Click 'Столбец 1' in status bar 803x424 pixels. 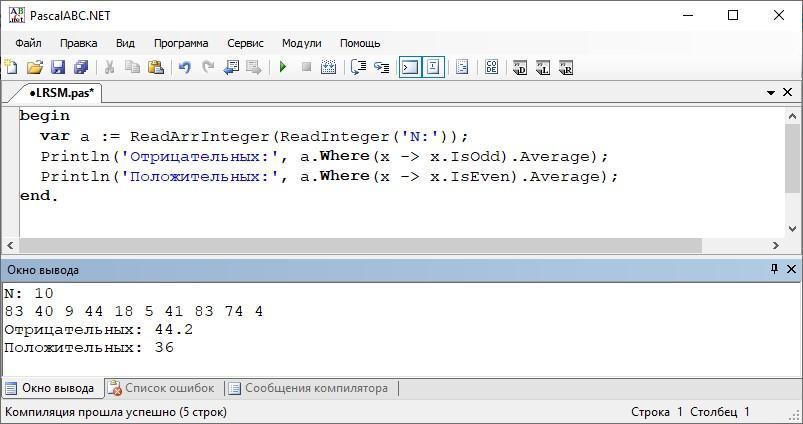pos(720,412)
